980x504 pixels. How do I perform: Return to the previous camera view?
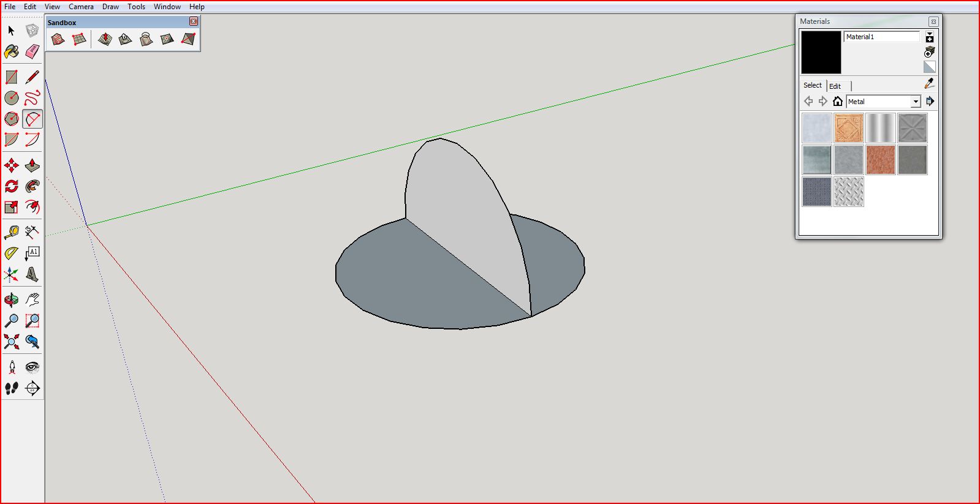point(32,342)
